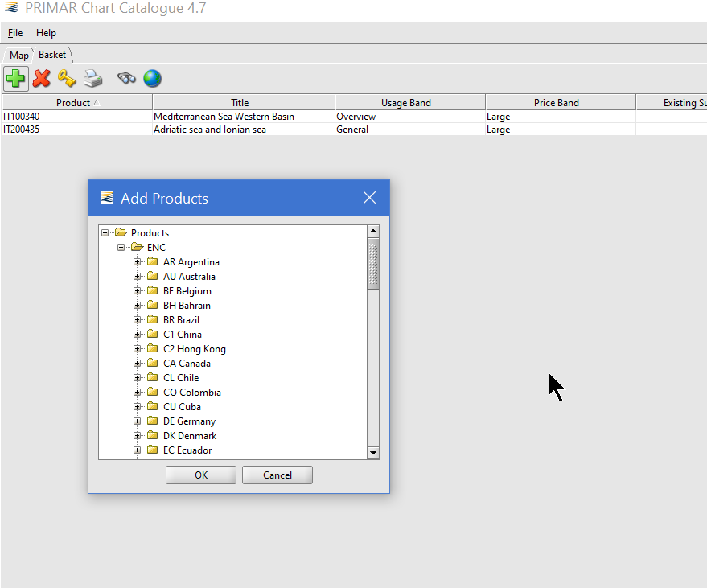The image size is (707, 588).
Task: Click the CU Cuba folder icon
Action: (152, 406)
